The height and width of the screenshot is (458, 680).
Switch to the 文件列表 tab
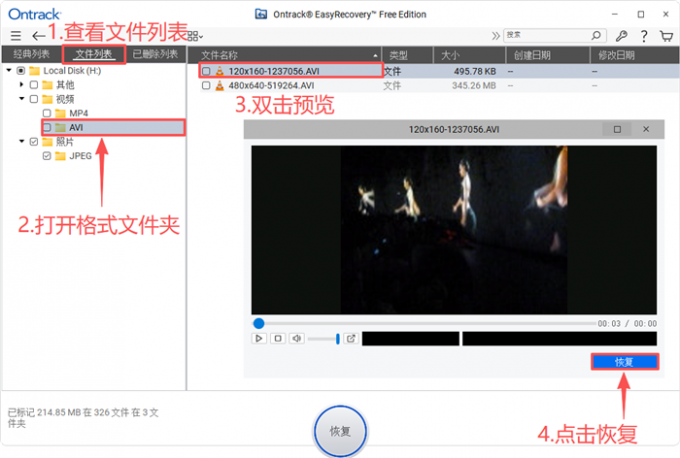(94, 54)
